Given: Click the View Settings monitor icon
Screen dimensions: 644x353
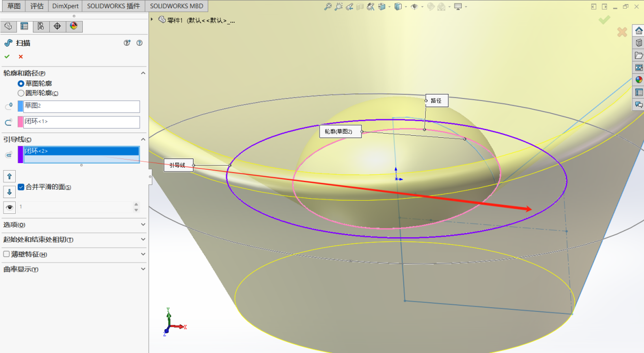Looking at the screenshot, I should tap(458, 7).
